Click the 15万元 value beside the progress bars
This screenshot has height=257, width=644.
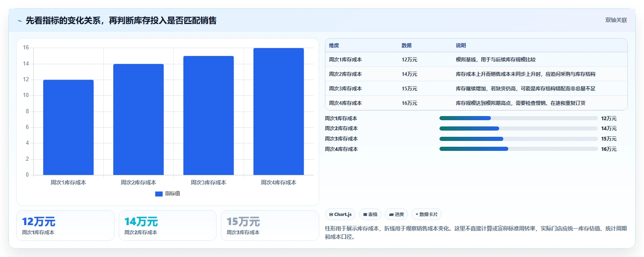[609, 139]
